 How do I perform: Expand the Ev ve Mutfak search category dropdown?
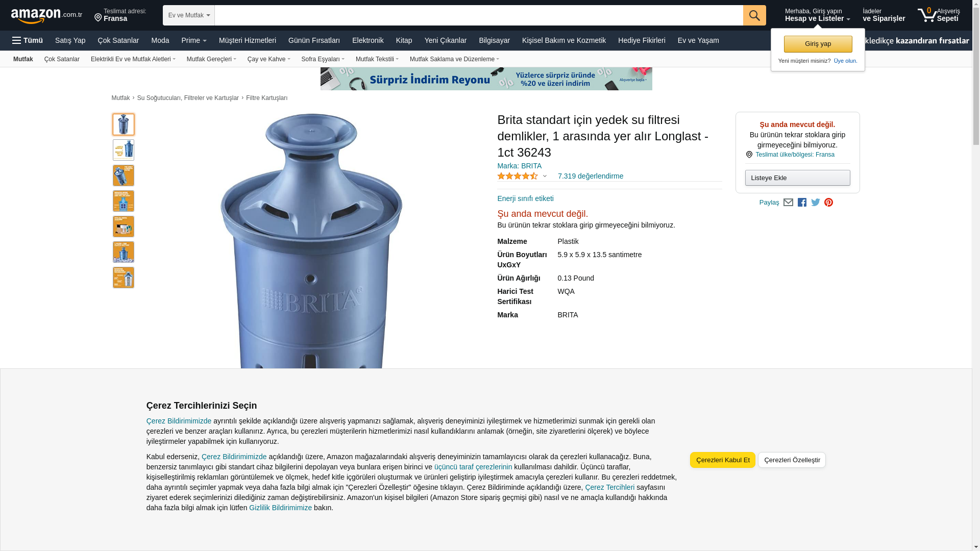(189, 15)
